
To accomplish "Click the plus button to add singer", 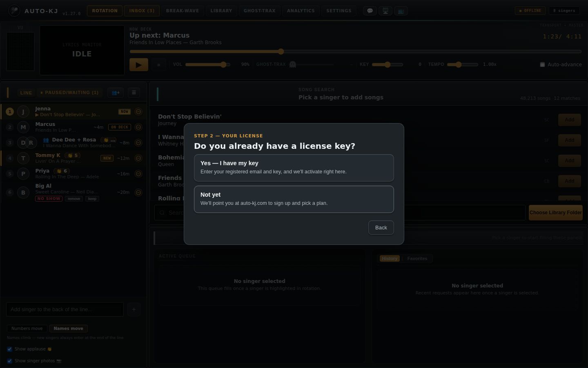I will pos(134,310).
